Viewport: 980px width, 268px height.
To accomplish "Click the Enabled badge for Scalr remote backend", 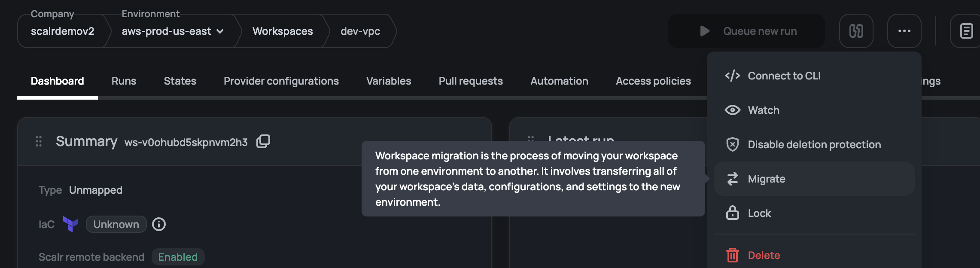I will (x=178, y=257).
